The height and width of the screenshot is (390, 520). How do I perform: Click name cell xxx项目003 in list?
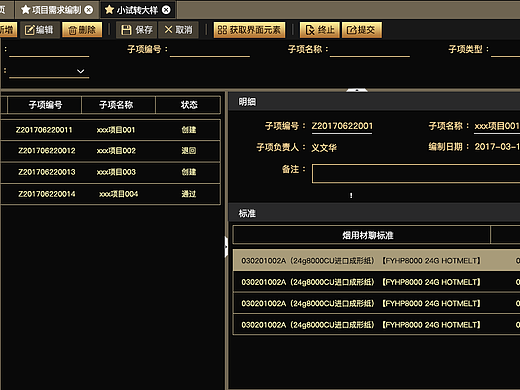click(116, 172)
